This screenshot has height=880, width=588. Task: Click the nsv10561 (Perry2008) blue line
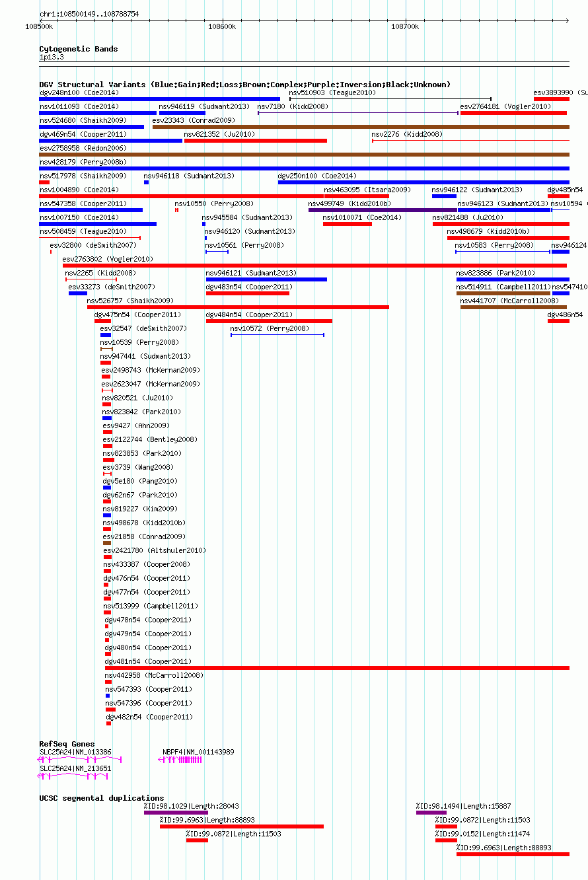[x=217, y=252]
